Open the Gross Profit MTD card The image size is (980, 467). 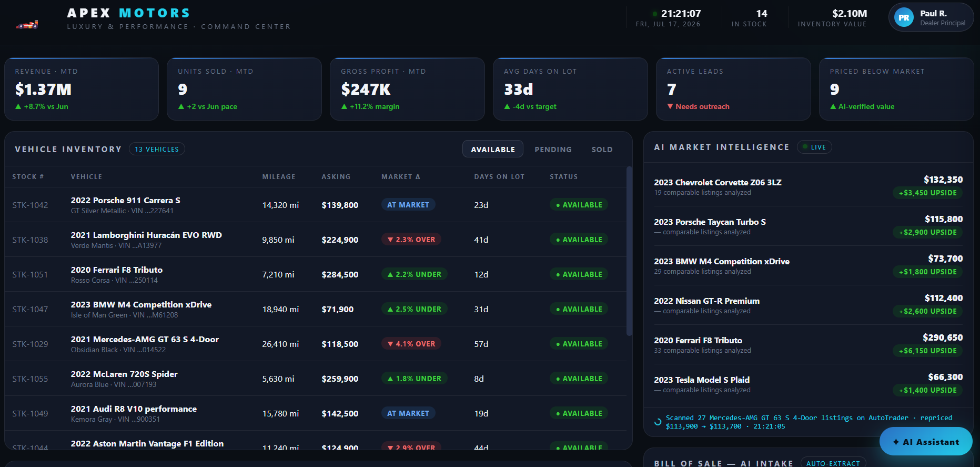407,89
